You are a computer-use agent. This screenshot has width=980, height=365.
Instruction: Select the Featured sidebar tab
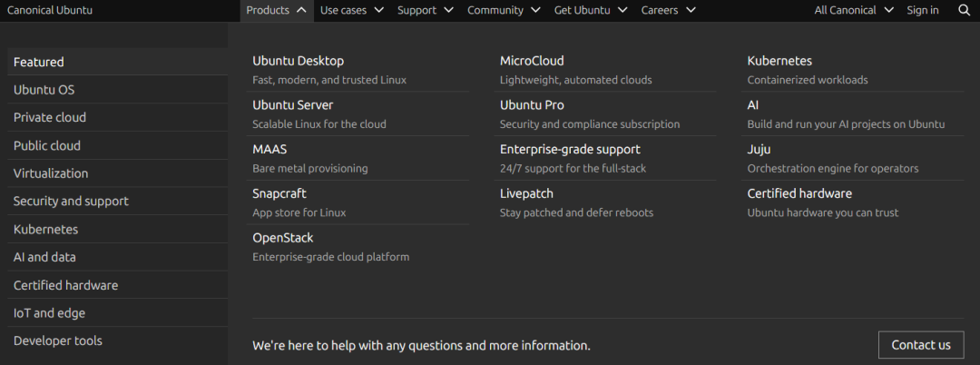[x=117, y=62]
